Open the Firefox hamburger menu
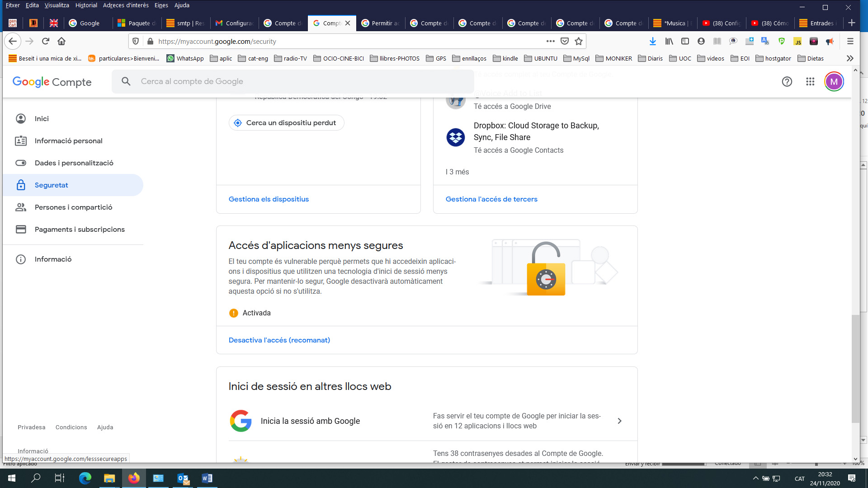Viewport: 868px width, 488px height. 850,41
